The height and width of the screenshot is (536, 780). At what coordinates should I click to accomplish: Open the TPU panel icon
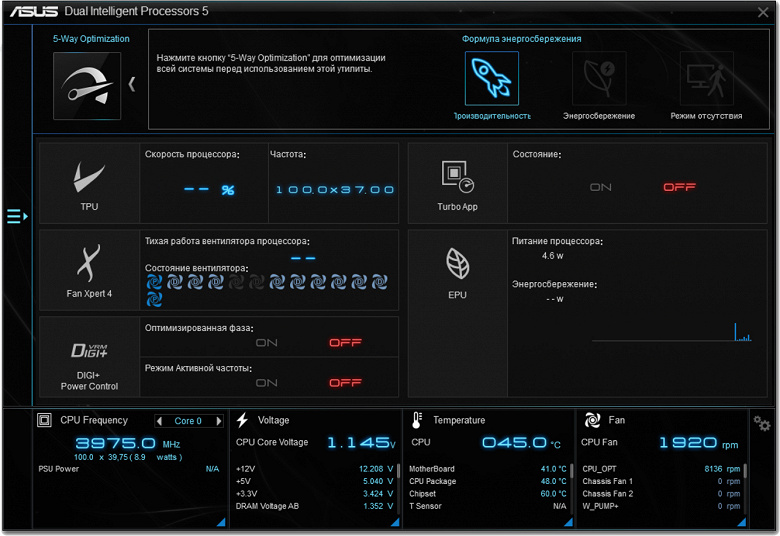89,178
